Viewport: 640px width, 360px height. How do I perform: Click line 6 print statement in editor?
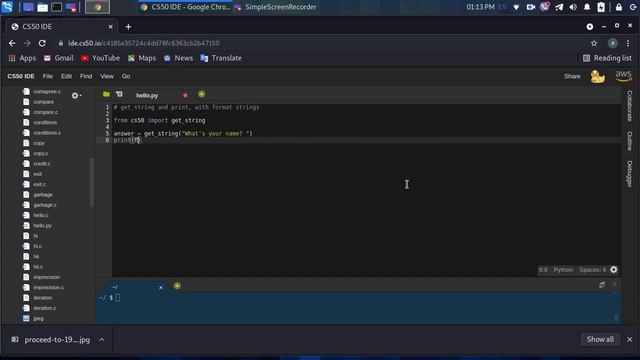click(127, 140)
